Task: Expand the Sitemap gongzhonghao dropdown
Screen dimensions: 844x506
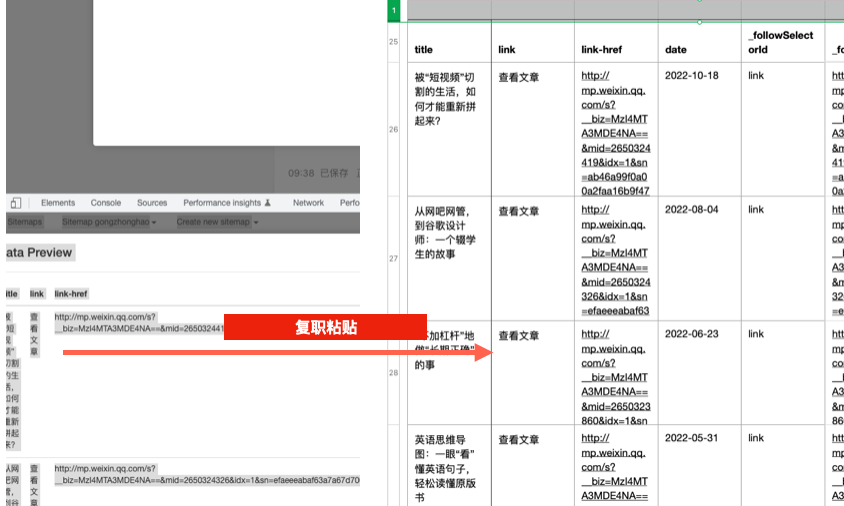Action: pyautogui.click(x=108, y=222)
